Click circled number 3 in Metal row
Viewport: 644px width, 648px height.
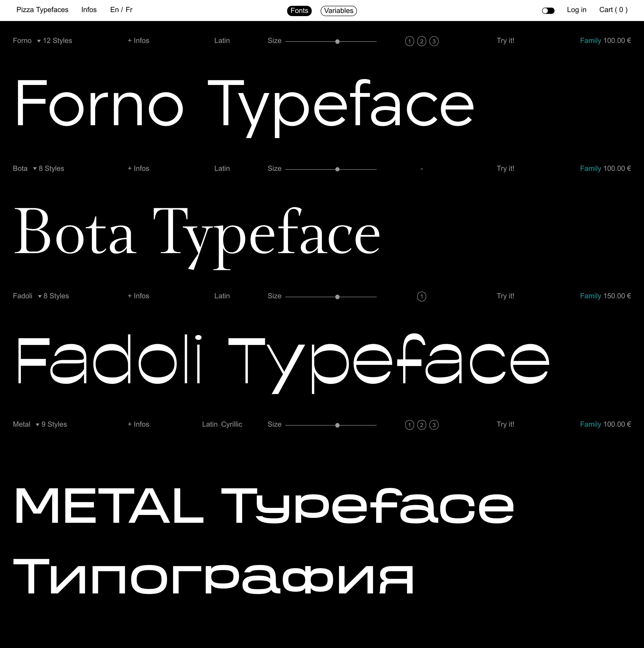click(434, 425)
